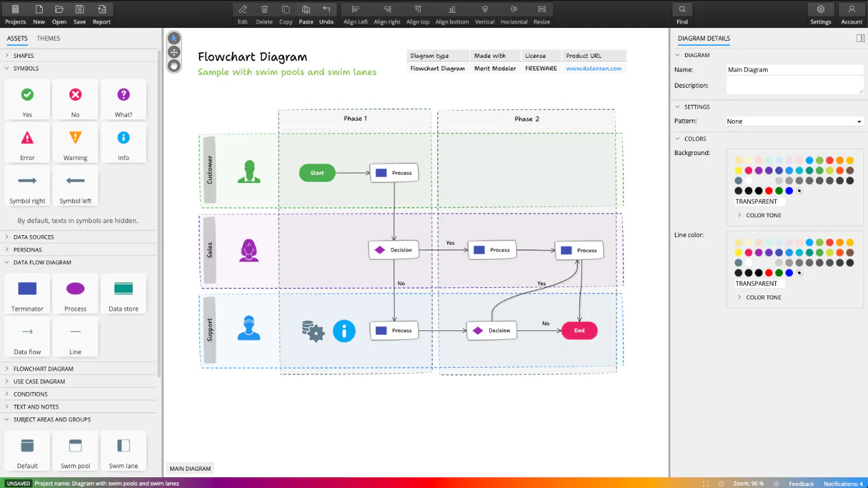Align objects to bottom

coord(452,14)
